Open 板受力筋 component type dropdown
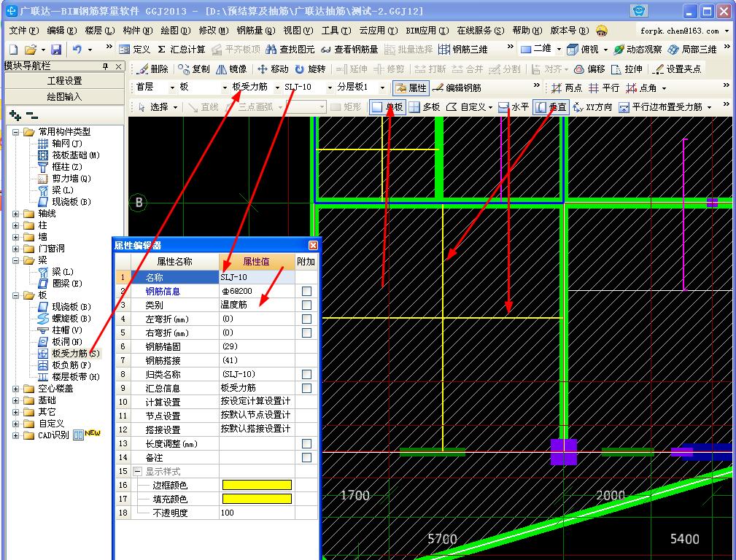This screenshot has width=736, height=560. (277, 87)
